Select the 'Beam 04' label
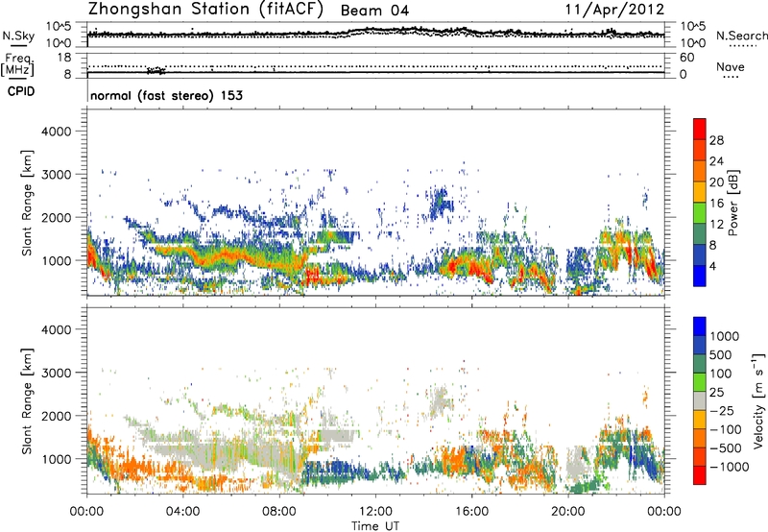 tap(374, 11)
